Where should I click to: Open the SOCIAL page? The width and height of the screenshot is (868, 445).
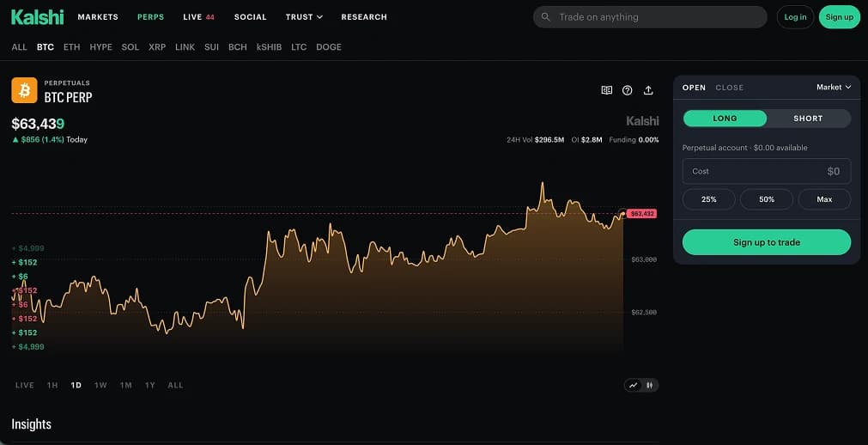250,17
